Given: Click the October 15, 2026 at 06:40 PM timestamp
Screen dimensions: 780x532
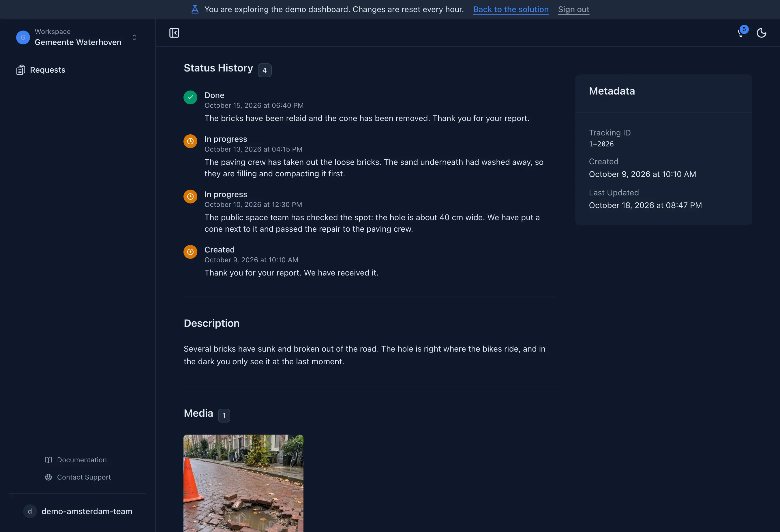Looking at the screenshot, I should 254,105.
